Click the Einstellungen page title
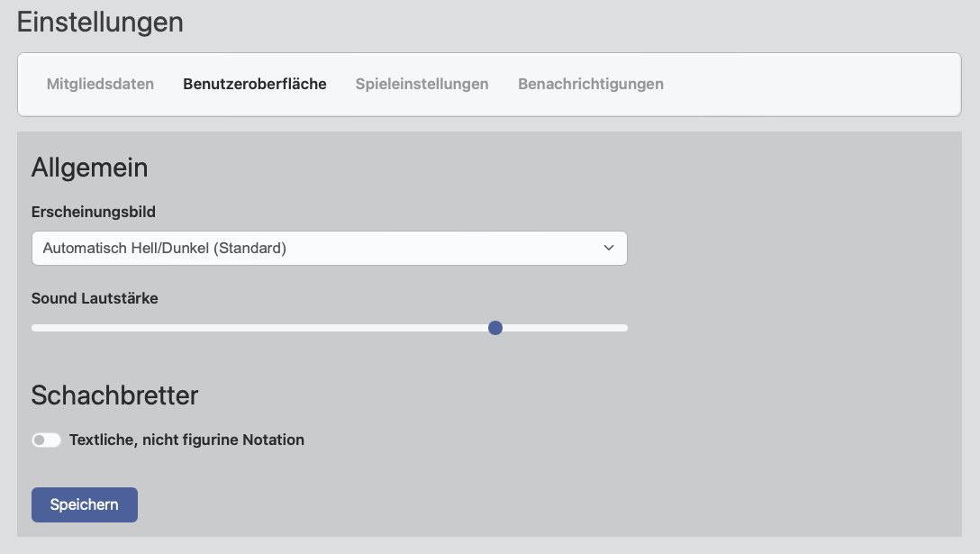Image resolution: width=980 pixels, height=554 pixels. 100,22
